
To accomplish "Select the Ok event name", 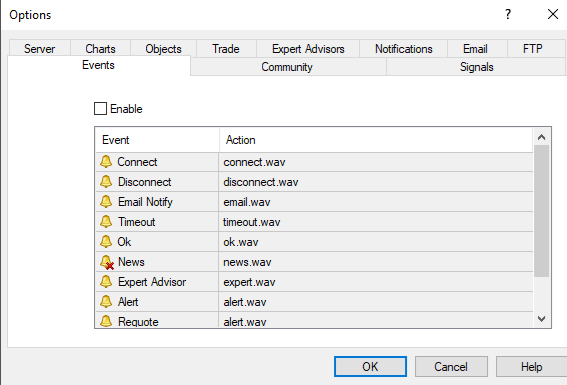I will (x=124, y=242).
